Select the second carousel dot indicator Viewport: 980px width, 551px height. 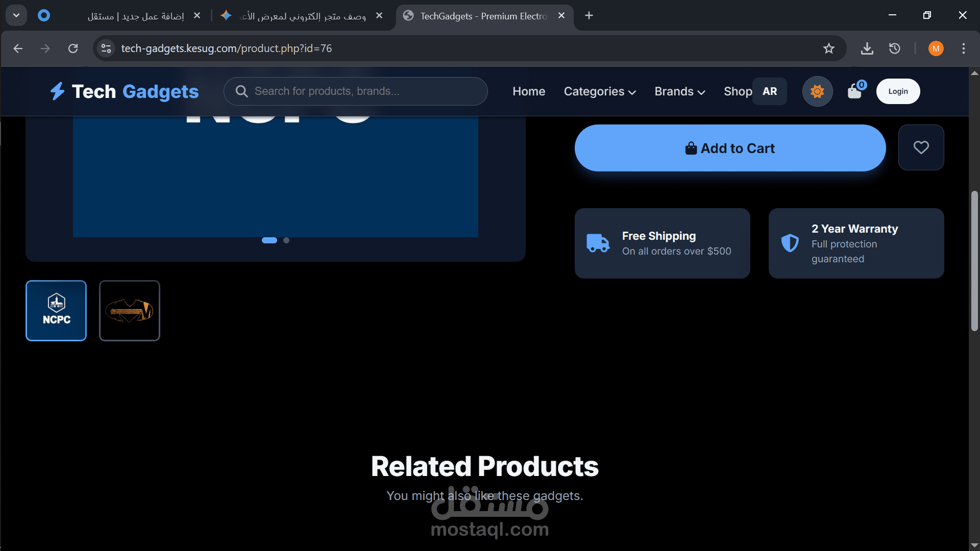coord(286,240)
